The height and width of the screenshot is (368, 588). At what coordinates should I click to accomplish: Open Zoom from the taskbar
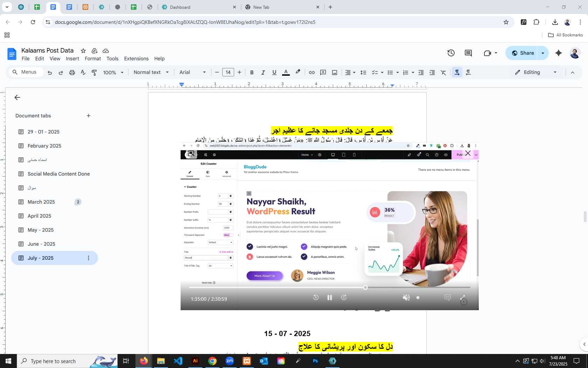click(230, 361)
